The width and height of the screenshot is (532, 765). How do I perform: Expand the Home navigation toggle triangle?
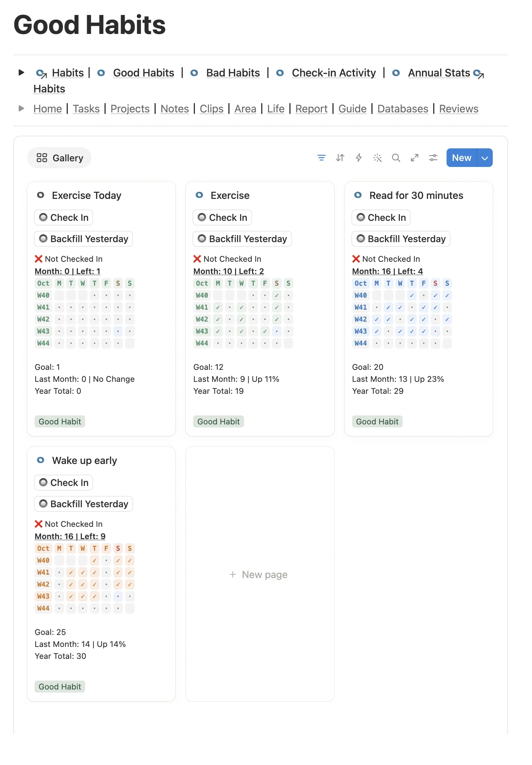pos(21,108)
